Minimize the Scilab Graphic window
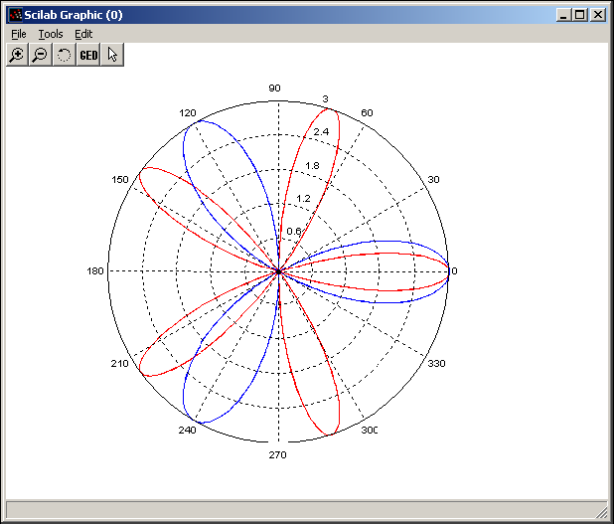Viewport: 616px width, 524px height. [x=563, y=15]
